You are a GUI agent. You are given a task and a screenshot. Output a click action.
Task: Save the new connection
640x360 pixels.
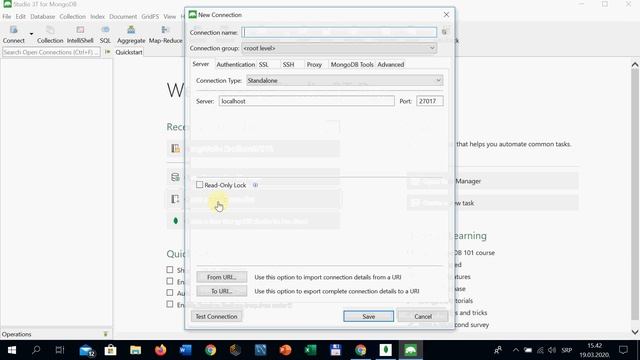[x=369, y=316]
